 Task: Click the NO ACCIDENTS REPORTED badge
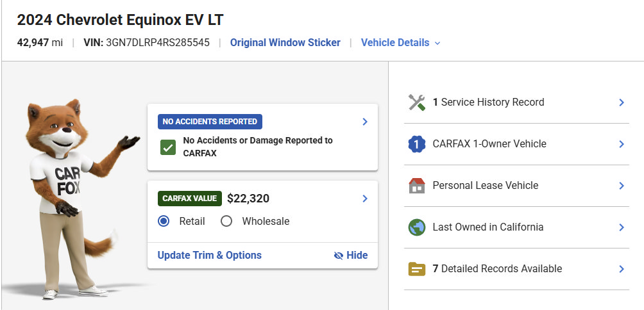click(x=210, y=122)
